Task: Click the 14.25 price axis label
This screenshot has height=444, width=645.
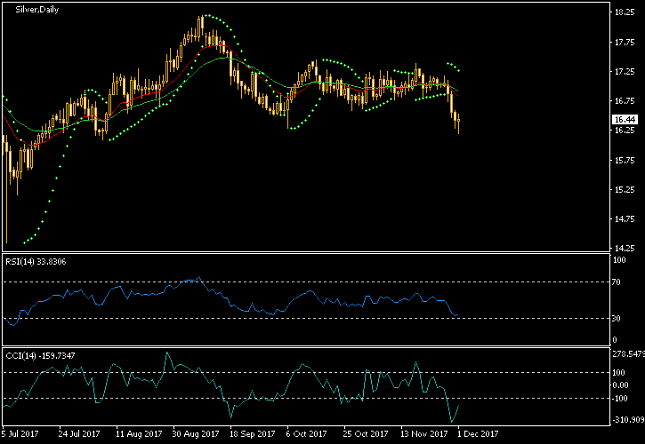Action: (624, 248)
